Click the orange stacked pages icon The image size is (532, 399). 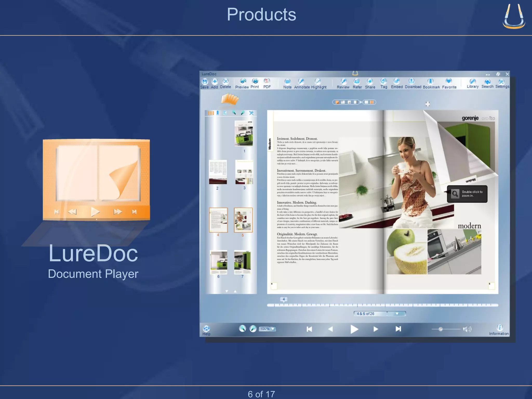point(230,99)
